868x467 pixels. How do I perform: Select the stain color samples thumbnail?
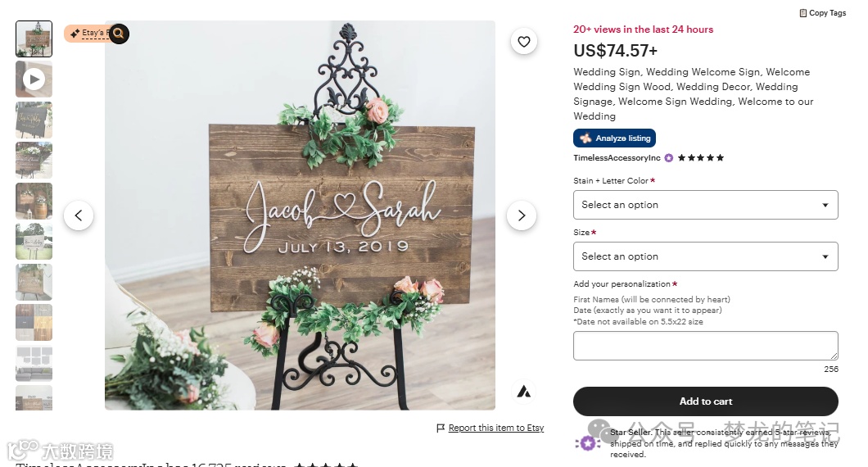click(34, 323)
